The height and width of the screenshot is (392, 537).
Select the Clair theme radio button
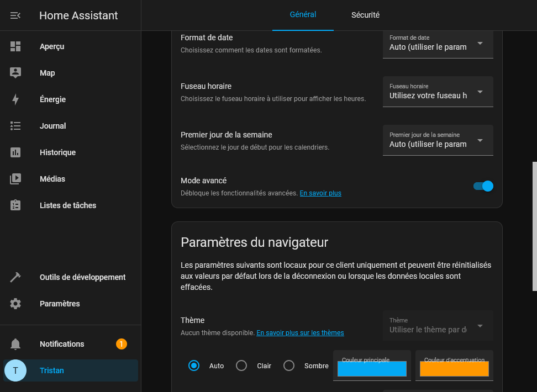tap(241, 365)
